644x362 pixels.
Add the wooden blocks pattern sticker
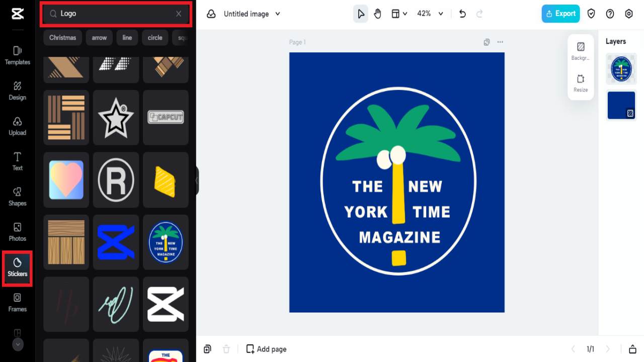pos(66,118)
